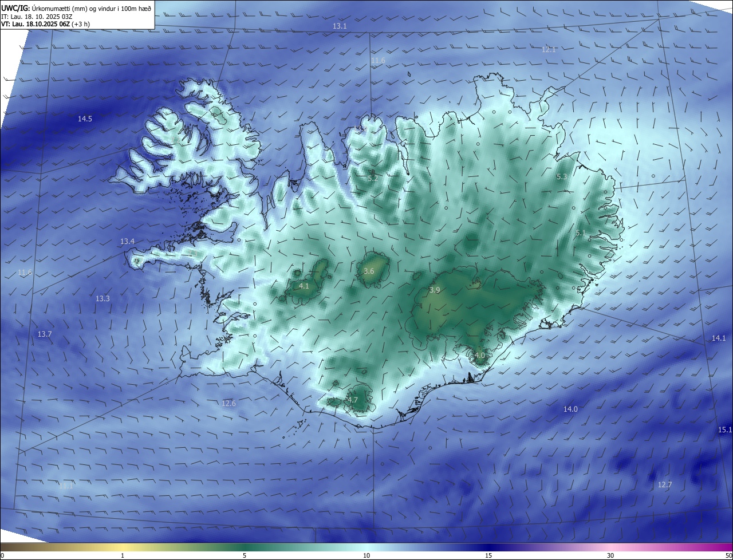
Task: Click the 12.7 value in the southeast
Action: pos(664,485)
